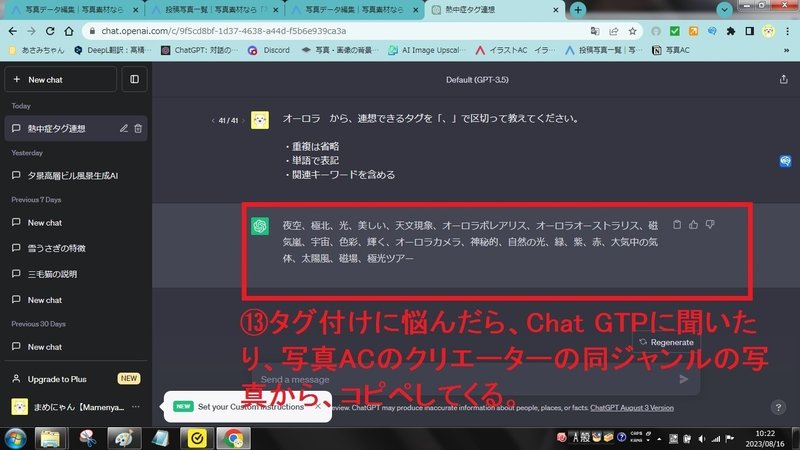Open a new browser tab

click(x=578, y=10)
